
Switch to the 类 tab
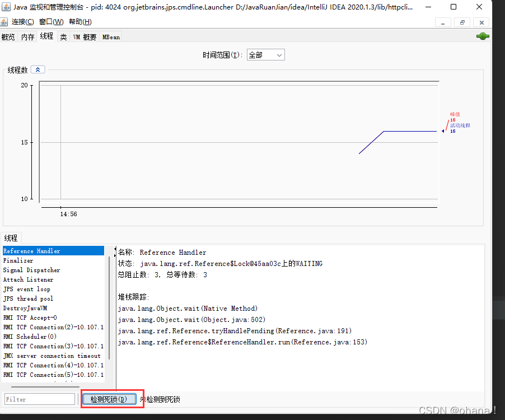pos(63,37)
